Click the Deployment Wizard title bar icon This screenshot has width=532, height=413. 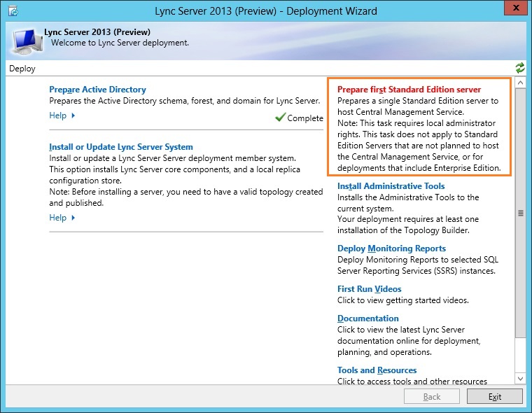coord(13,11)
